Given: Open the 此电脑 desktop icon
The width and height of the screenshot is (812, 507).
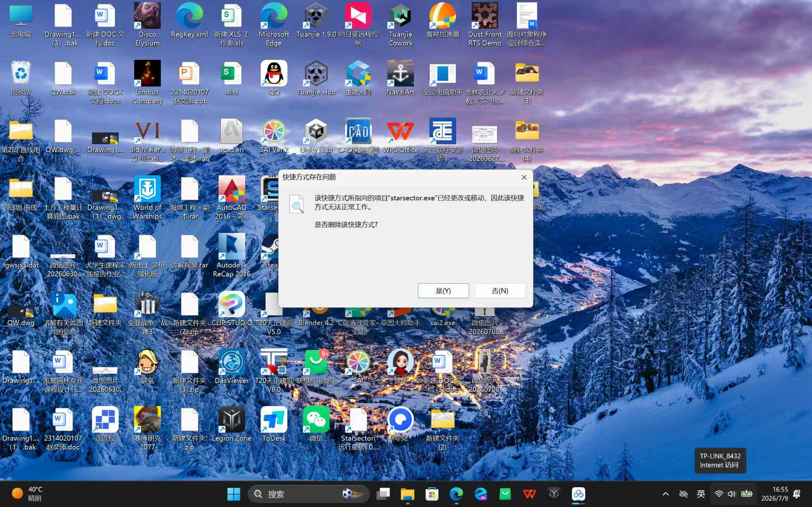Looking at the screenshot, I should coord(21,21).
